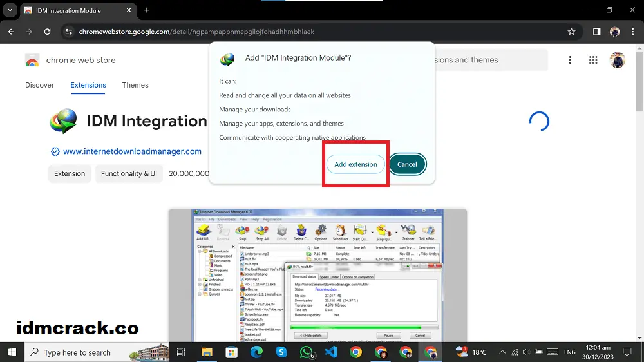
Task: Cancel the extension install dialog
Action: pyautogui.click(x=407, y=164)
